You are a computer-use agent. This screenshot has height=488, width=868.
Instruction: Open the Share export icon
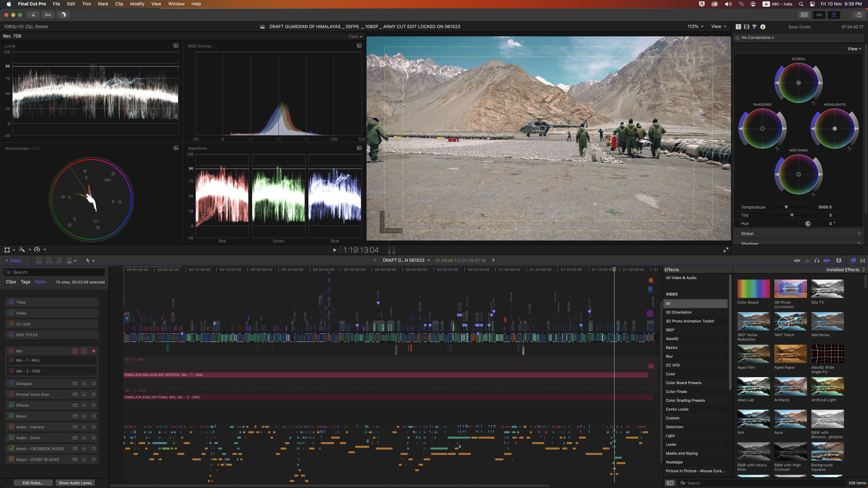pyautogui.click(x=859, y=14)
